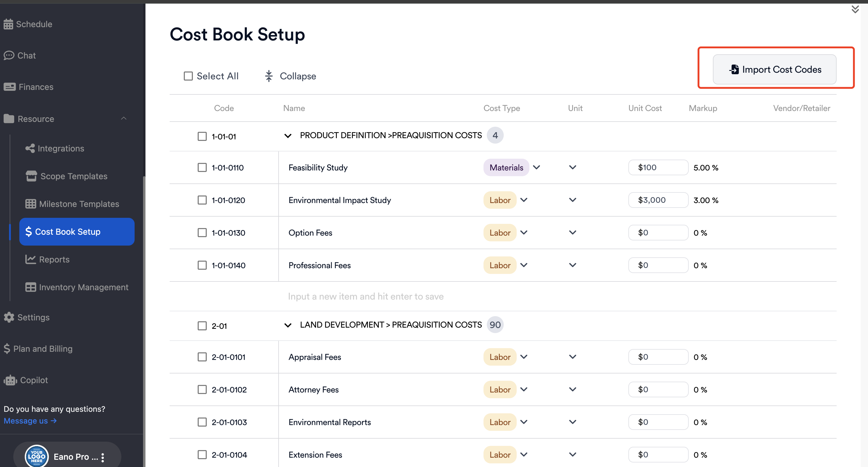
Task: Follow the Message us link
Action: [30, 421]
